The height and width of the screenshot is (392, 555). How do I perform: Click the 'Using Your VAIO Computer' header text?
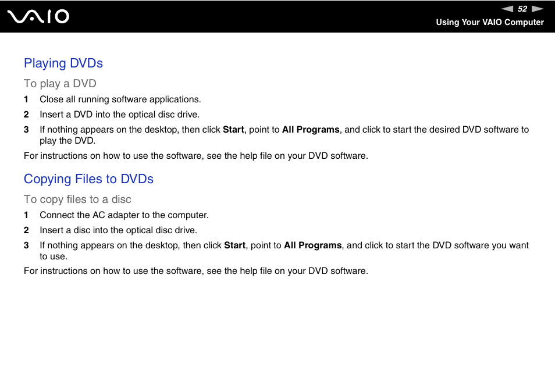[490, 22]
